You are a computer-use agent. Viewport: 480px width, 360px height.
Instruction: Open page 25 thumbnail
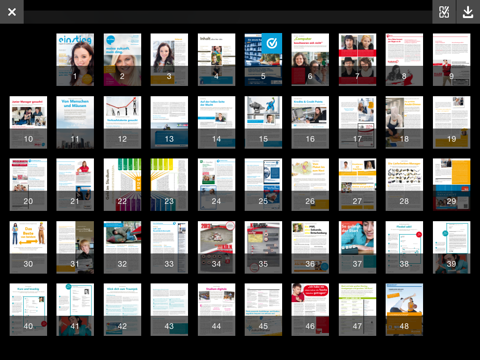pyautogui.click(x=263, y=185)
